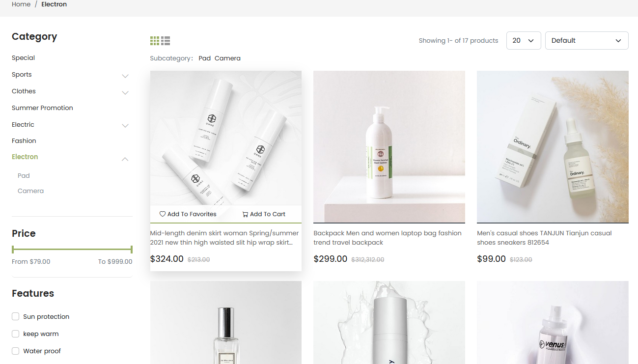Collapse the Electron category chevron
Viewport: 638px width, 364px height.
[125, 159]
